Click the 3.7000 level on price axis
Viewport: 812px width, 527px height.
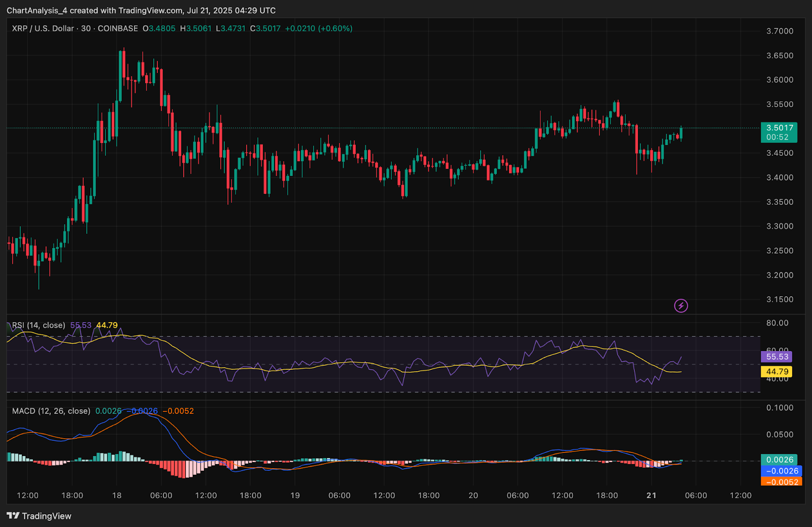click(x=780, y=31)
